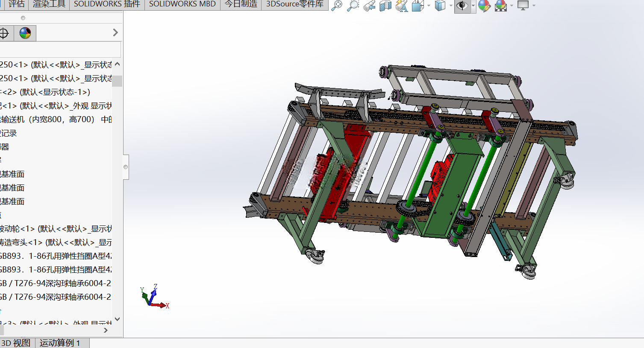The height and width of the screenshot is (348, 644).
Task: Toggle Hide/Show Items eye icon
Action: tap(462, 6)
